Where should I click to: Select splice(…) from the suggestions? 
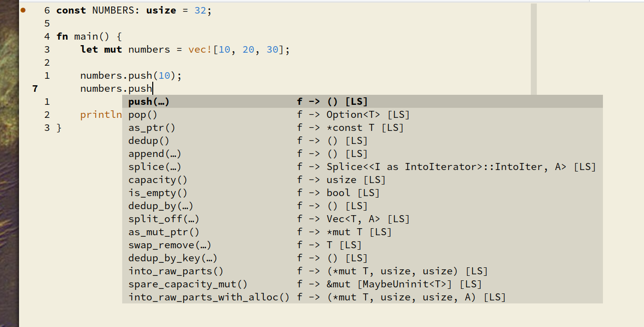(363, 167)
